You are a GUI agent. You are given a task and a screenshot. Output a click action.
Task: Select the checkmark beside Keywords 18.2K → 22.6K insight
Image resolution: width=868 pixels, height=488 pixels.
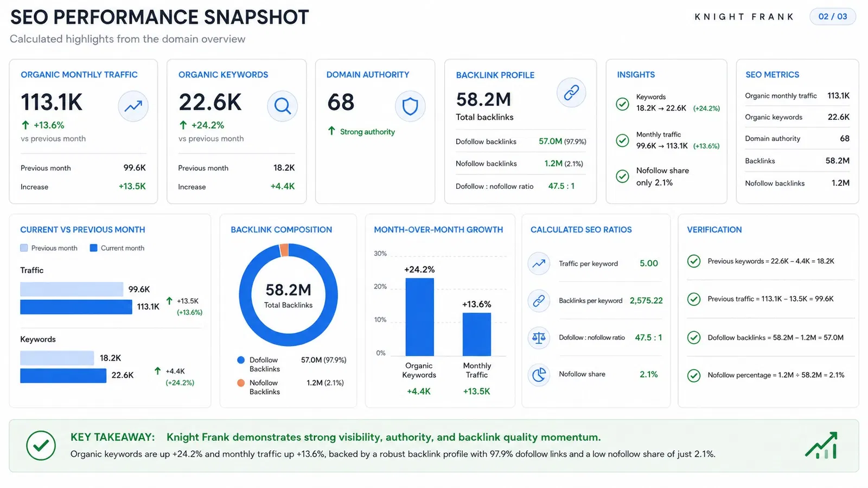click(x=623, y=104)
